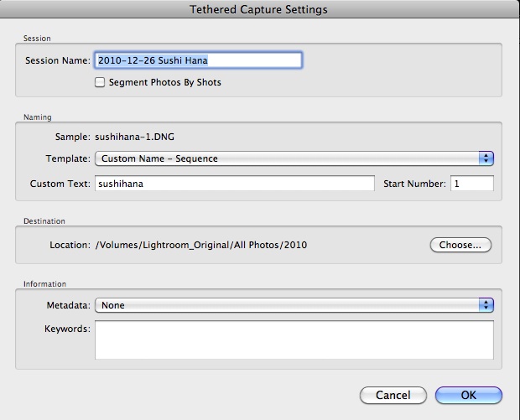Click the Keywords label
This screenshot has width=520, height=420.
point(66,329)
